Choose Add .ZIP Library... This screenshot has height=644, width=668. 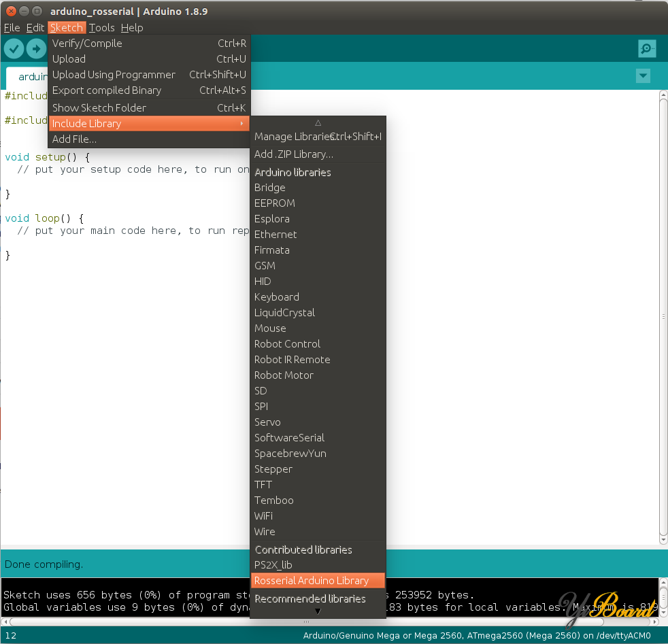pyautogui.click(x=318, y=154)
